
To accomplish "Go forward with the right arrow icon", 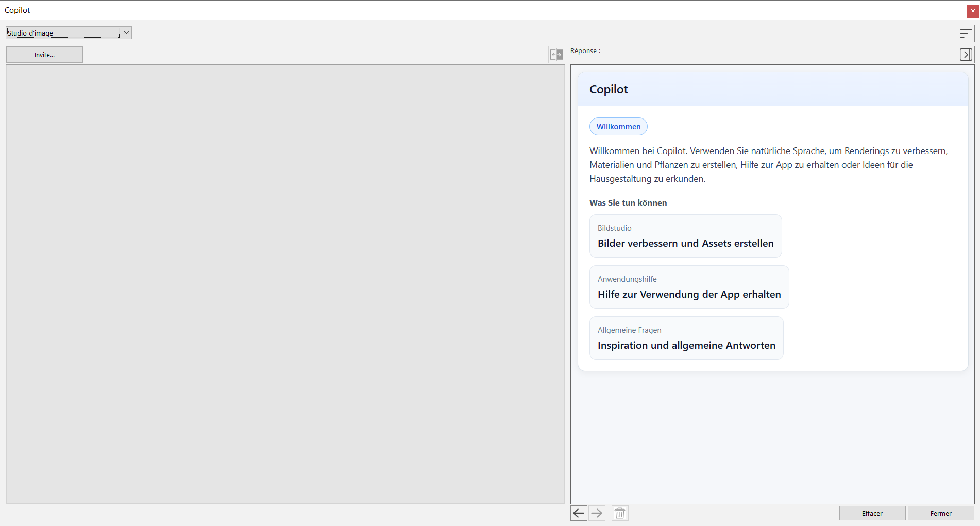I will [597, 513].
